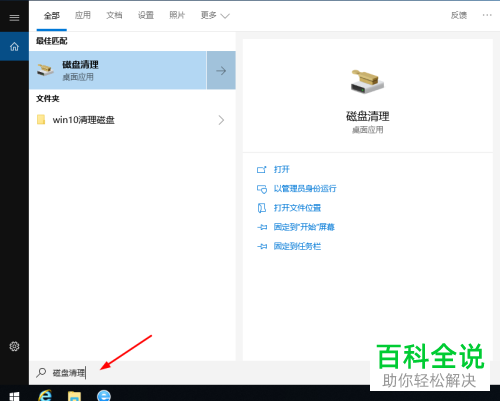Switch to the 全部 tab

52,15
